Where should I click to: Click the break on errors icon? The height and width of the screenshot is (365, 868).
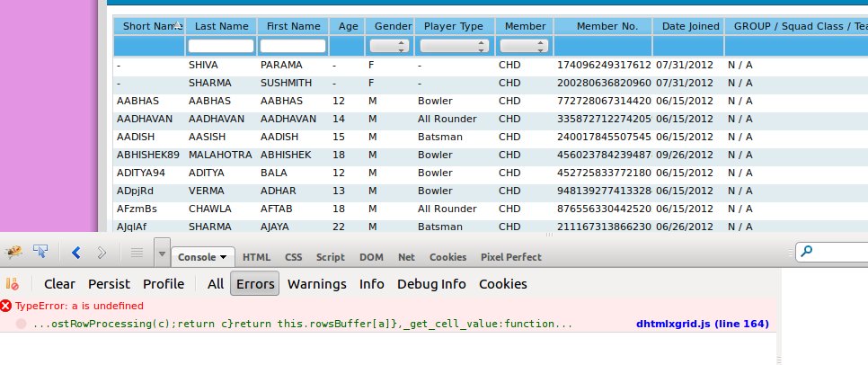[x=13, y=283]
